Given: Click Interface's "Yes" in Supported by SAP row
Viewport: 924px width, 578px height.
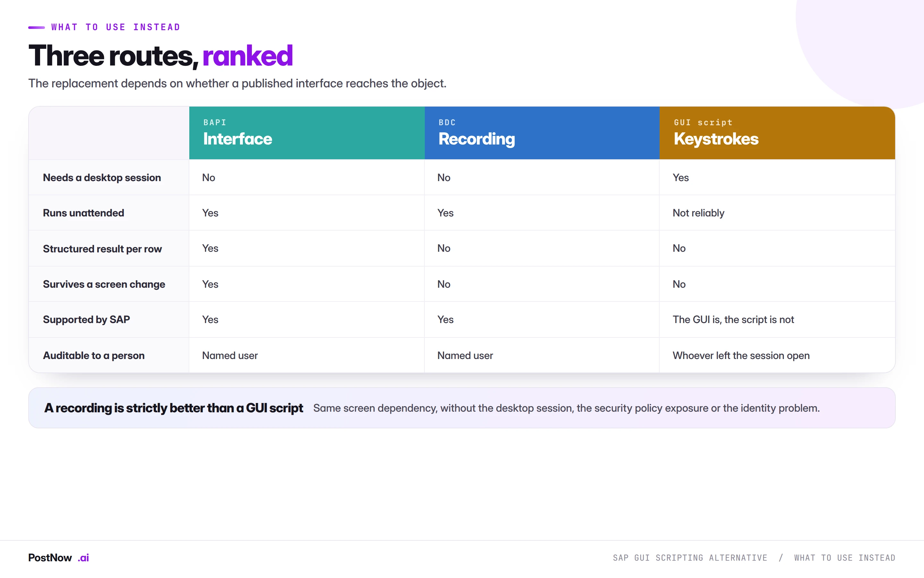Looking at the screenshot, I should 210,320.
